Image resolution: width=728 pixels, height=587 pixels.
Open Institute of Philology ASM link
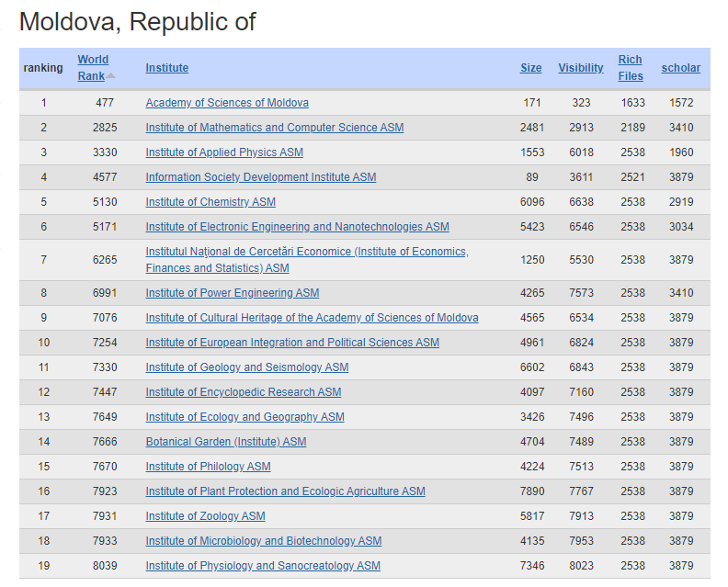point(208,467)
